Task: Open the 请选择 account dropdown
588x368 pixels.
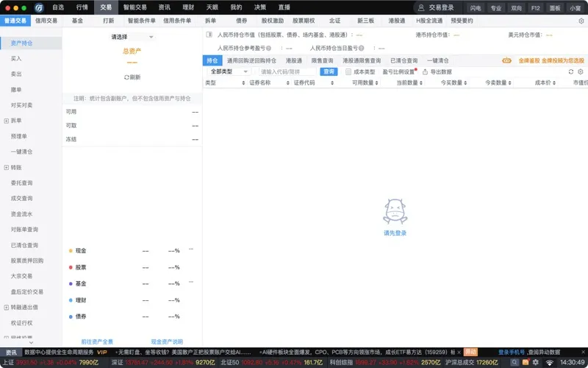Action: point(132,37)
